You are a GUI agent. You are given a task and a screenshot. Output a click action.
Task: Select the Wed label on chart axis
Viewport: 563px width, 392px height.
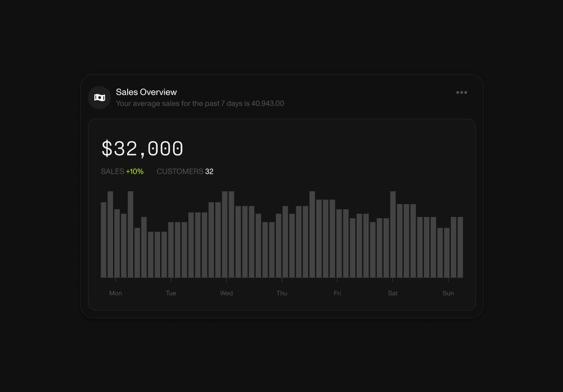point(226,293)
